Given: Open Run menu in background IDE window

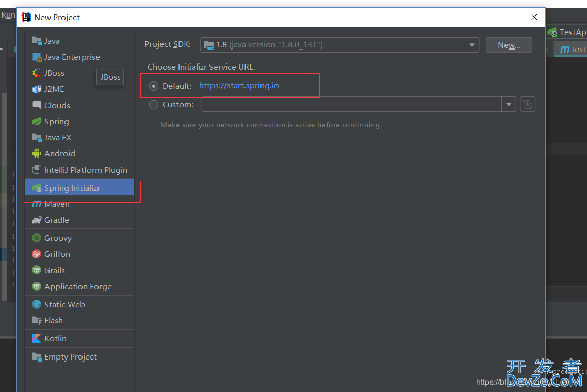Looking at the screenshot, I should tap(8, 15).
